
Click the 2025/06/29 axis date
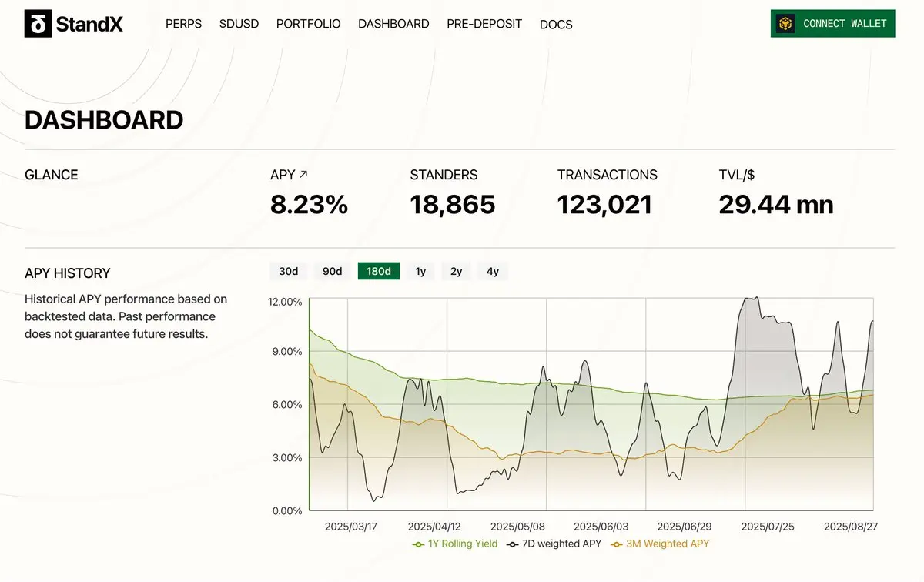[x=683, y=527]
